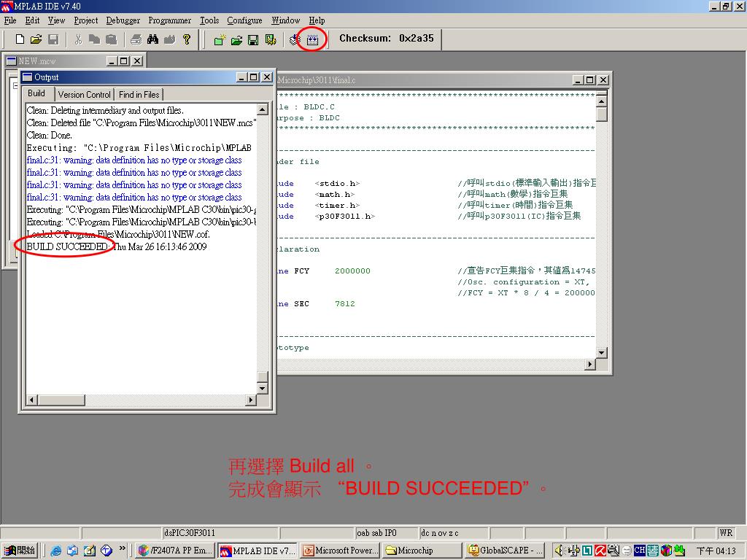Viewport: 747px width, 560px height.
Task: Open the Project menu
Action: click(x=86, y=20)
